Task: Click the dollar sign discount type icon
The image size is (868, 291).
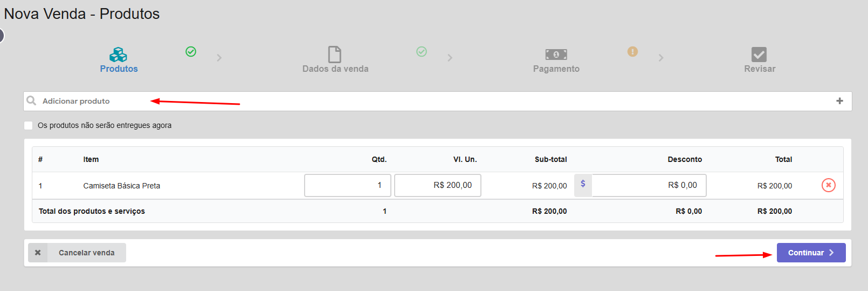Action: (x=583, y=185)
